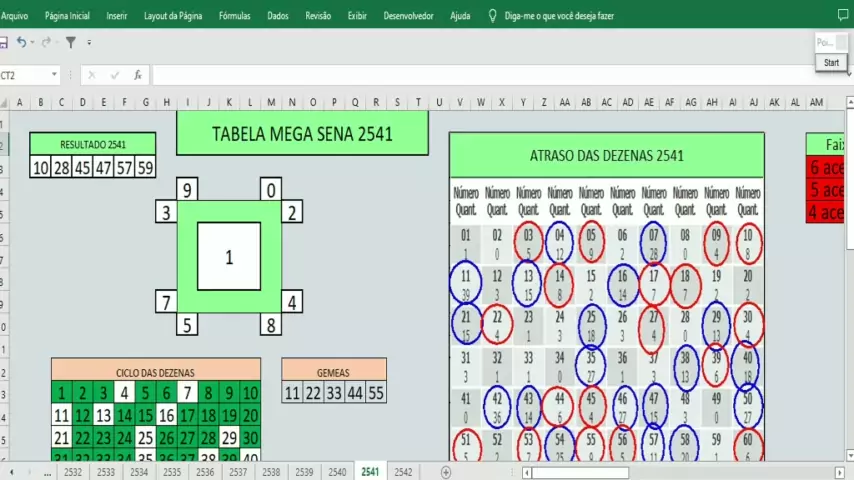This screenshot has height=480, width=854.
Task: Click inside the formula bar input
Action: pos(480,75)
